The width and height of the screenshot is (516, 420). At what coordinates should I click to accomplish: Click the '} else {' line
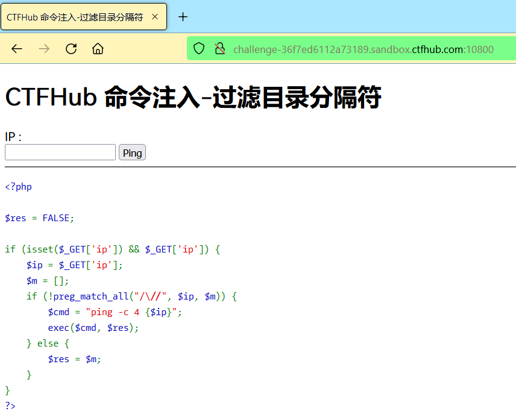coord(48,343)
